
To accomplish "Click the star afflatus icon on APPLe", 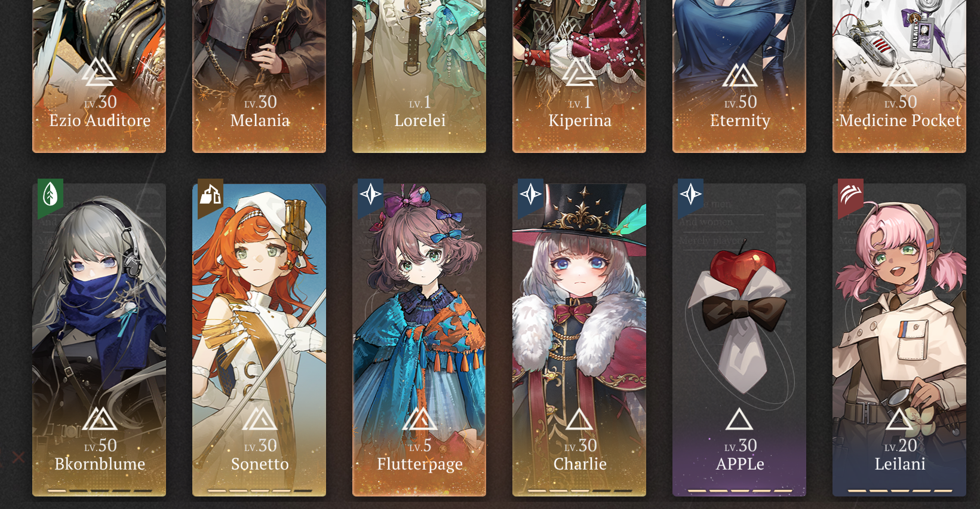I will (x=690, y=195).
